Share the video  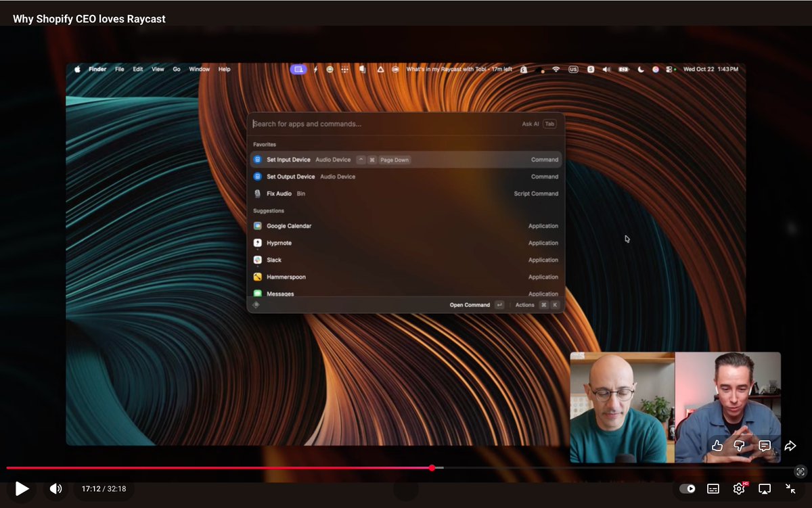click(790, 446)
